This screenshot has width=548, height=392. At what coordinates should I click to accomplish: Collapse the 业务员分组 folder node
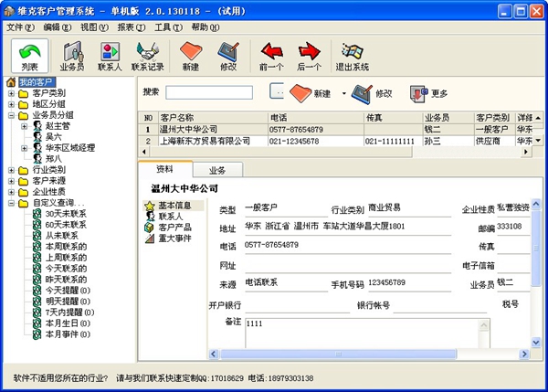pos(11,115)
